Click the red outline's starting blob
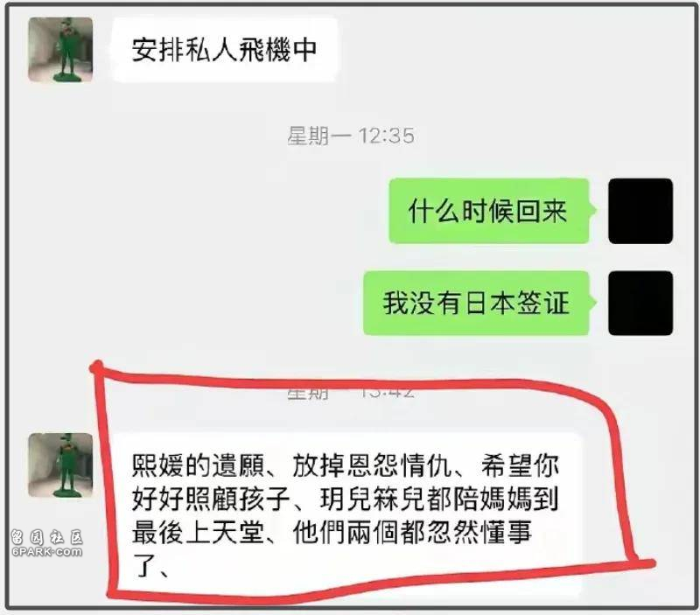Viewport: 700px width, 615px height. (x=96, y=367)
